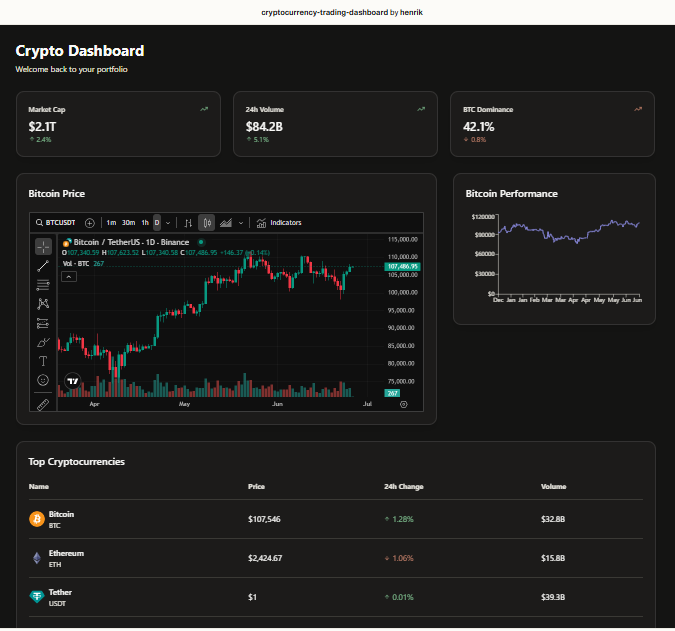
Task: Set chart interval to 30m
Action: tap(128, 223)
